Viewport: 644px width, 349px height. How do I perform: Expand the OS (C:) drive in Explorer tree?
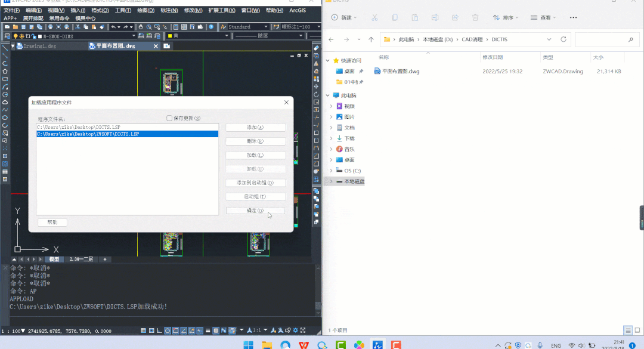tap(332, 171)
